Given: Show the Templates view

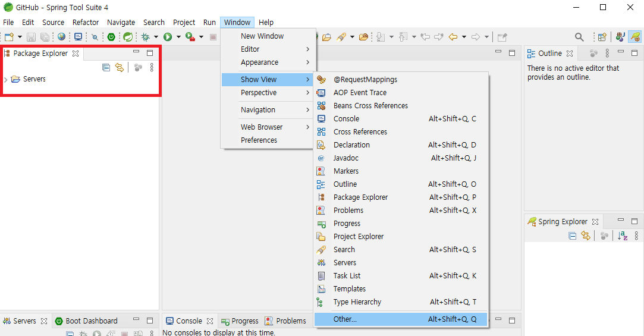Looking at the screenshot, I should (x=401, y=289).
